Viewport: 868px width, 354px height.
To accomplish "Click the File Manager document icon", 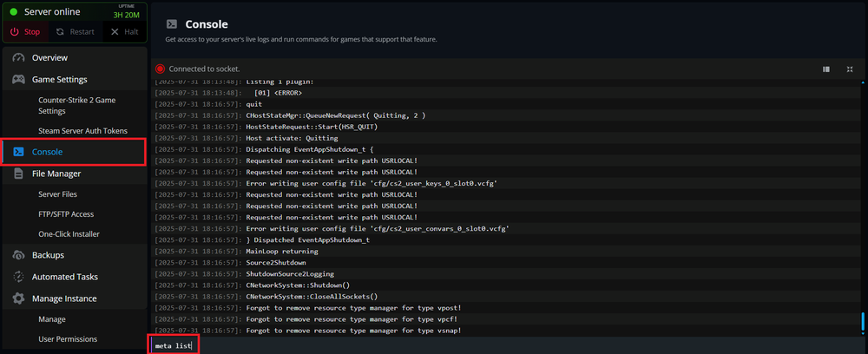I will click(19, 174).
